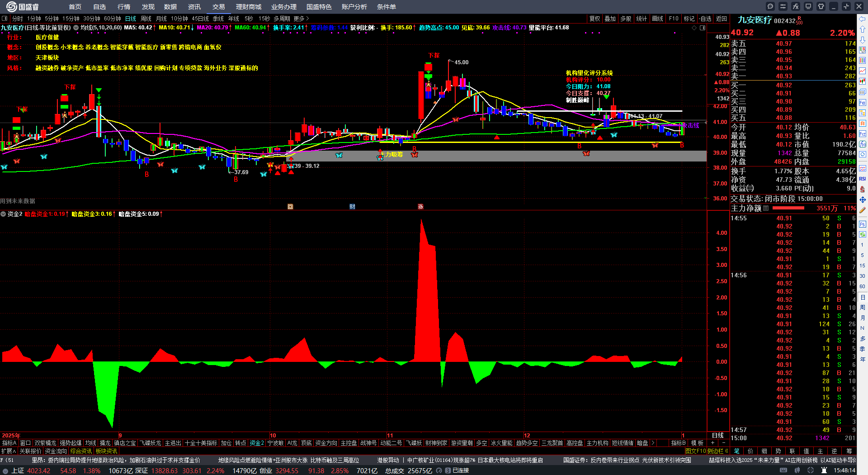
Task: Toggle 叠加 overlay option
Action: (x=610, y=19)
